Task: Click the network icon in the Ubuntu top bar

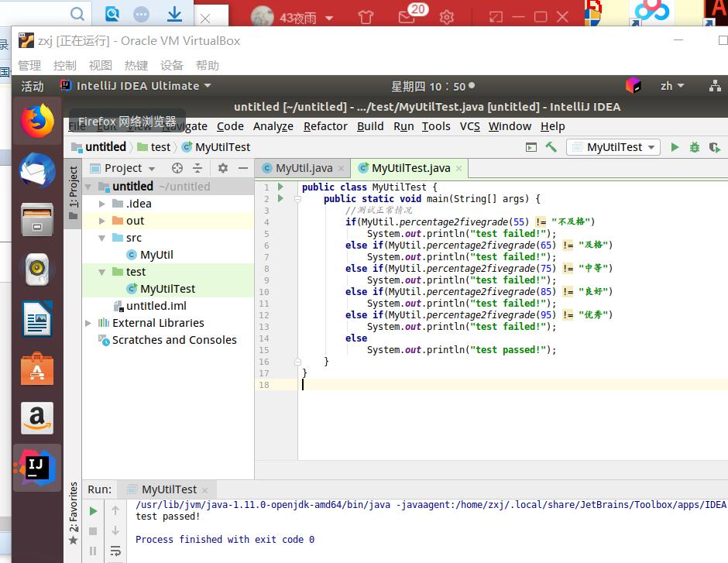Action: tap(715, 86)
